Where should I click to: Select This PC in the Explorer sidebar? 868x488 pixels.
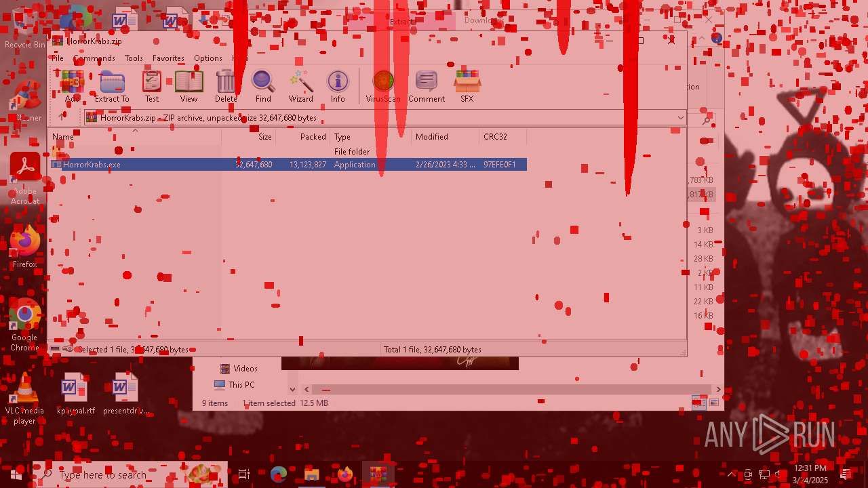(235, 385)
